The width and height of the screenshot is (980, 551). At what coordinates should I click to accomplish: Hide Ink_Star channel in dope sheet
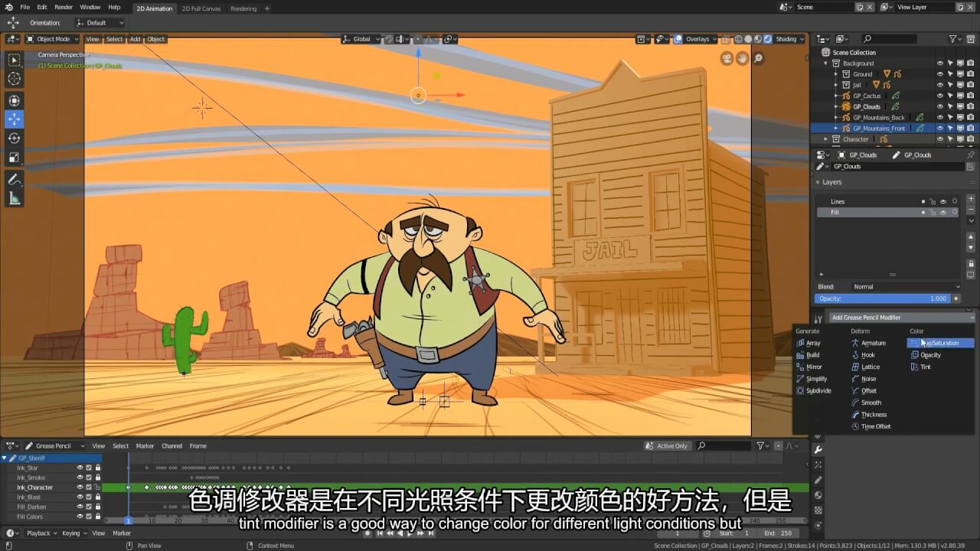80,468
